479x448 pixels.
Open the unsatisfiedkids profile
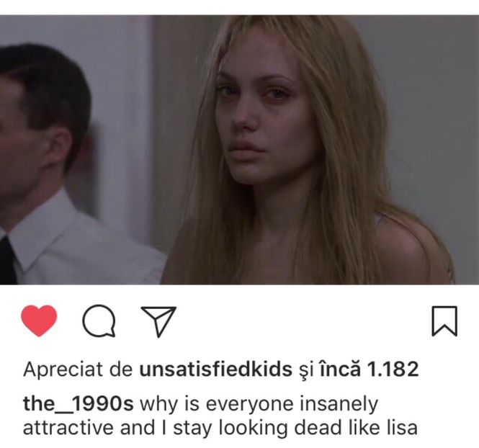215,369
